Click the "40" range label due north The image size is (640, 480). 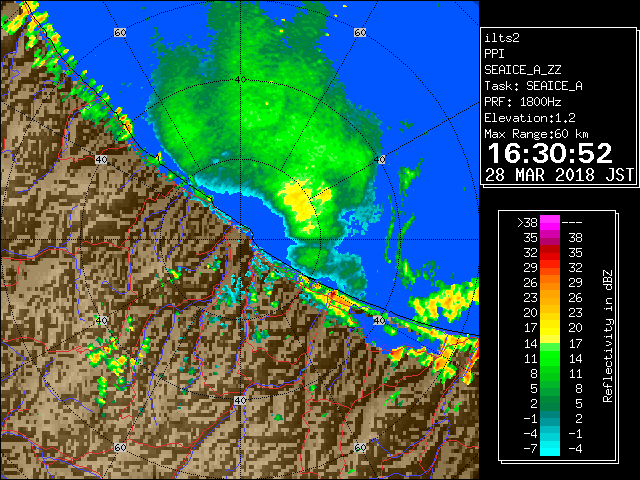[240, 79]
